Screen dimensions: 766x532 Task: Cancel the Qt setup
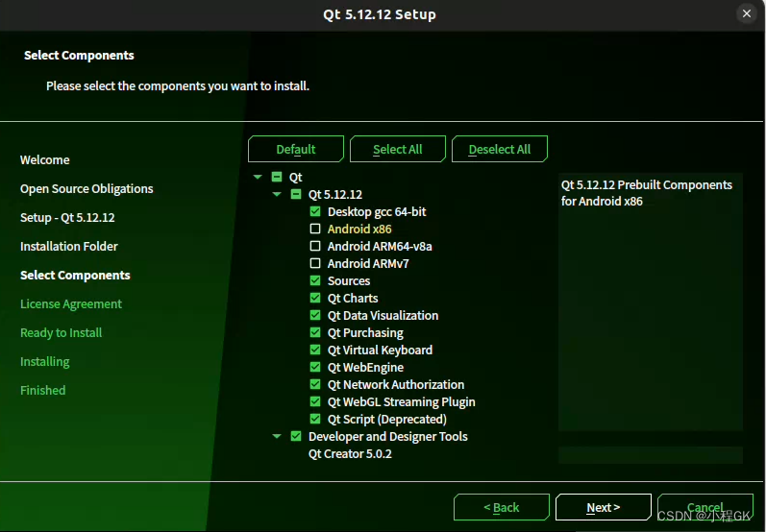(704, 507)
